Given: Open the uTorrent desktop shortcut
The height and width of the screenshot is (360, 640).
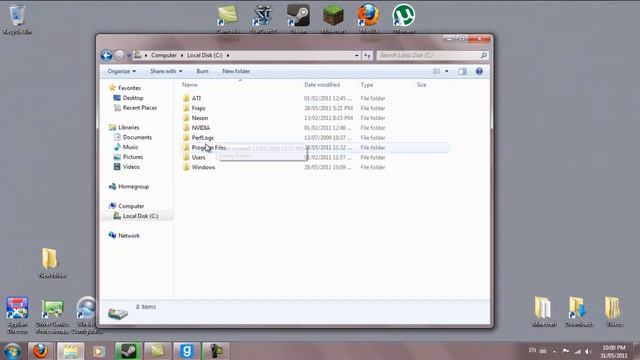Looking at the screenshot, I should point(404,18).
